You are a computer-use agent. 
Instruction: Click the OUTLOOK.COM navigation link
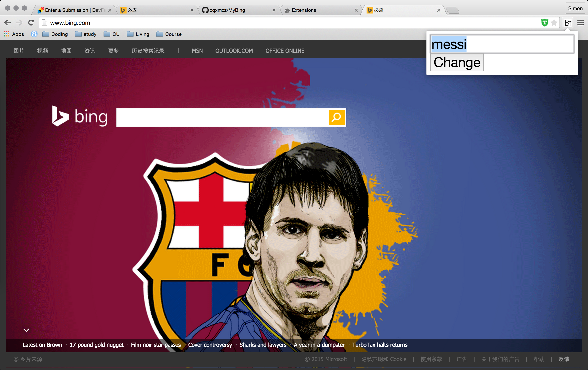pyautogui.click(x=234, y=51)
